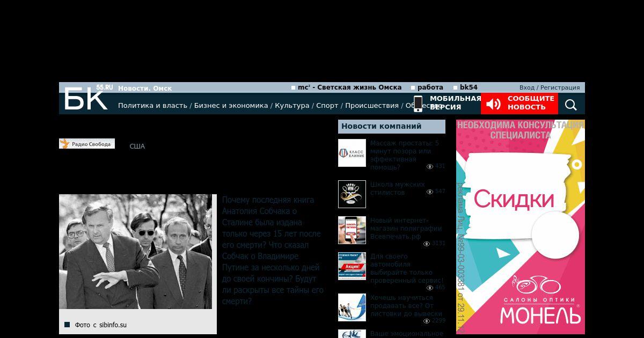Screen dimensions: 644x338
Task: Click the БК site logo
Action: tap(86, 98)
